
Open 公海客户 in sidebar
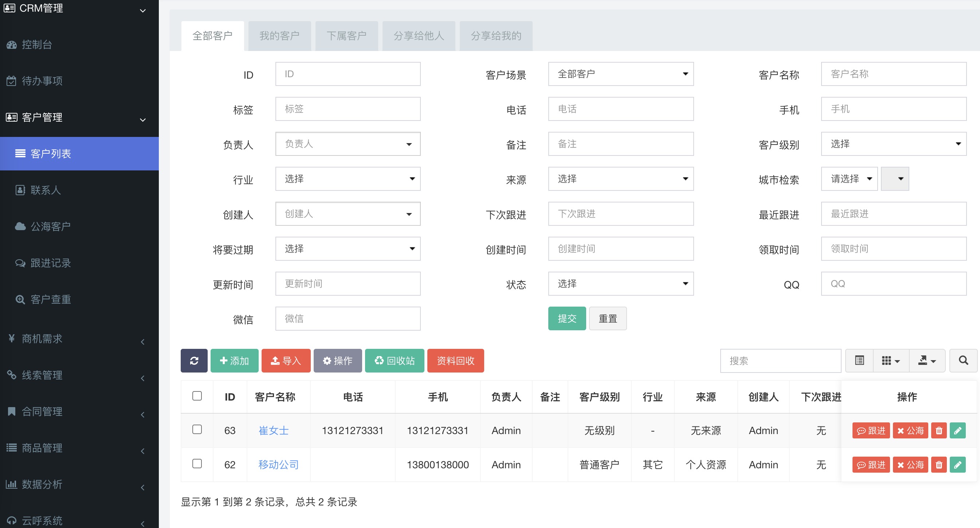tap(79, 226)
